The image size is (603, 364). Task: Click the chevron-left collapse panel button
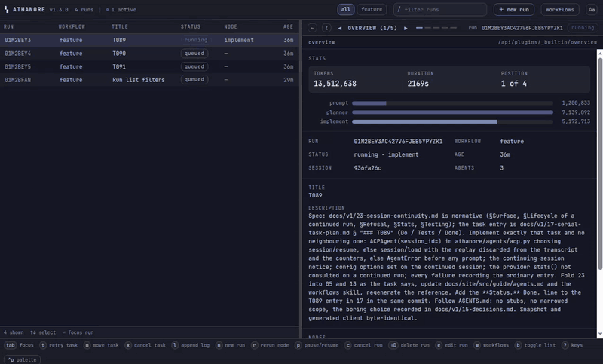click(x=326, y=28)
